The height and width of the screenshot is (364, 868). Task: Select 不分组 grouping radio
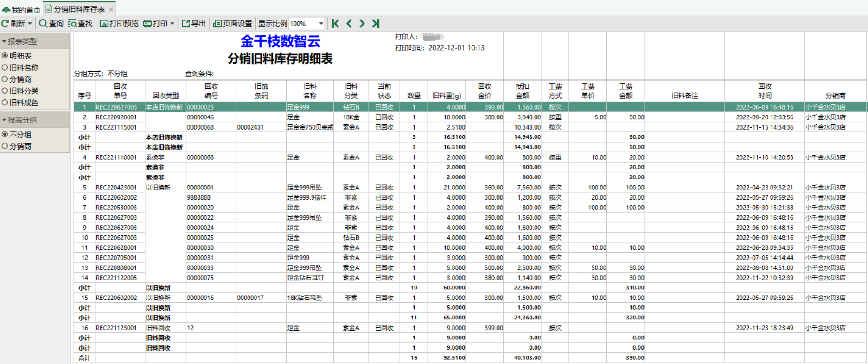(x=5, y=134)
